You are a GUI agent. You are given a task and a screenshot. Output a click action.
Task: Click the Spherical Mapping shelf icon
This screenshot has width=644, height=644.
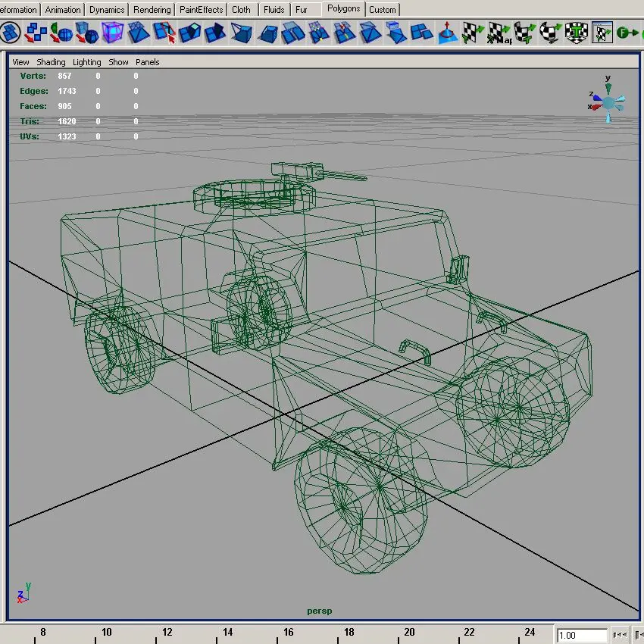[x=550, y=33]
